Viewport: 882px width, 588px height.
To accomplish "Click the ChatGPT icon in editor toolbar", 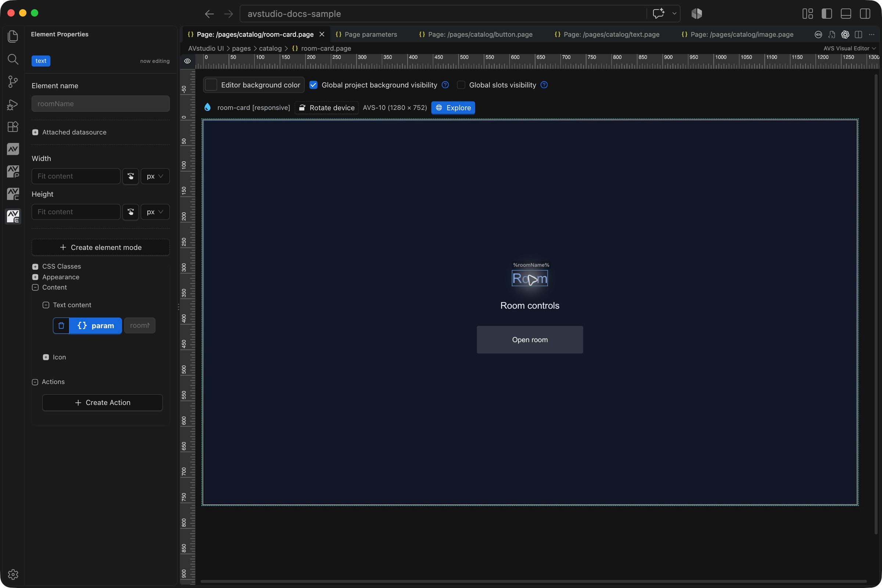I will pos(845,35).
